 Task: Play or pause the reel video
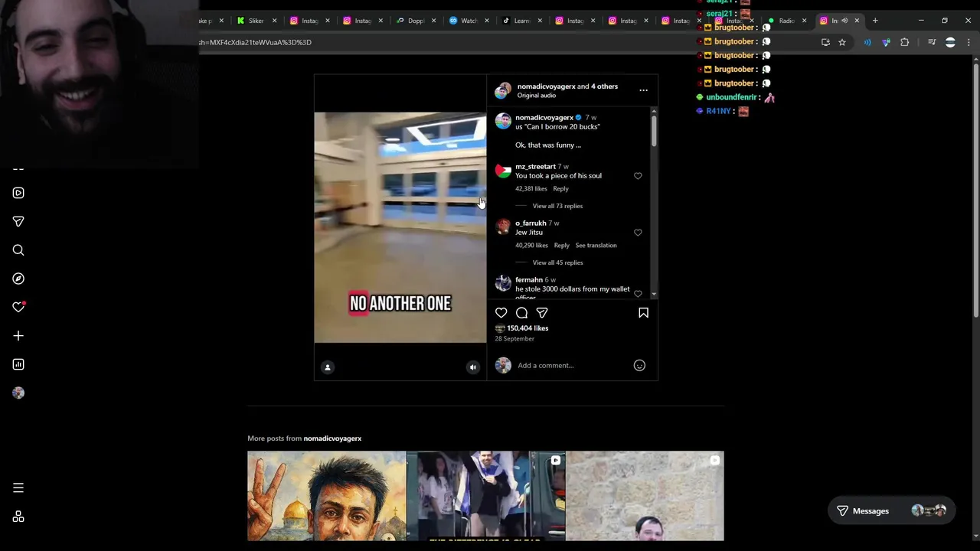coord(400,227)
